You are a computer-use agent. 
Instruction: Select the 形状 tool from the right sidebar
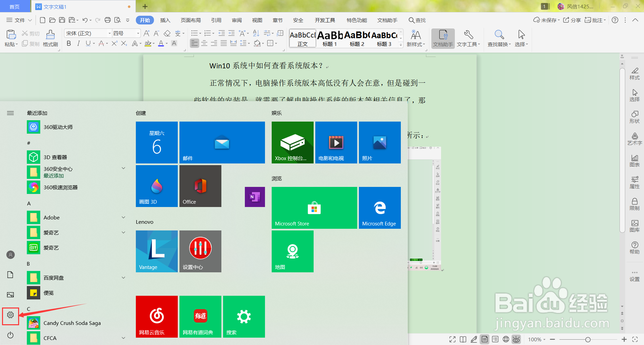635,117
